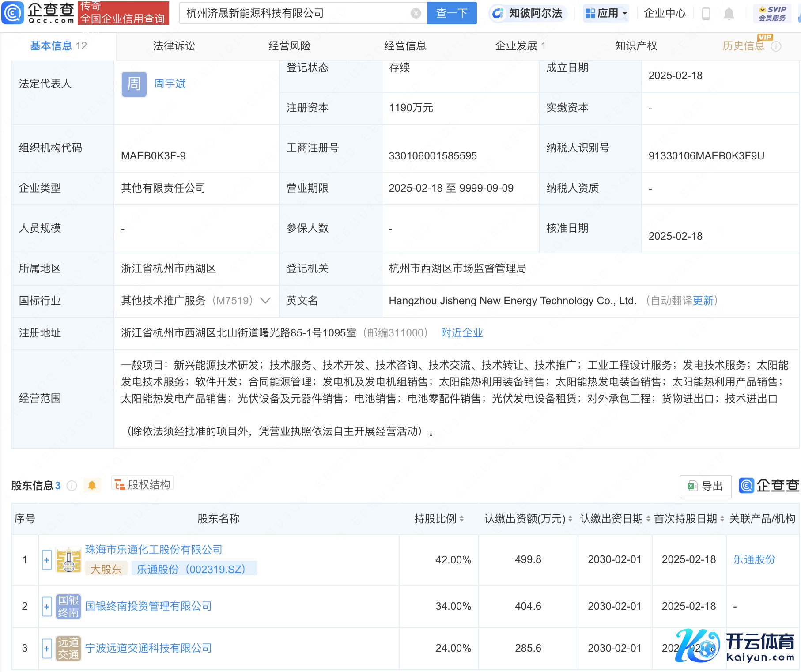The width and height of the screenshot is (801, 672).
Task: Clear the search box with X icon
Action: pos(416,13)
